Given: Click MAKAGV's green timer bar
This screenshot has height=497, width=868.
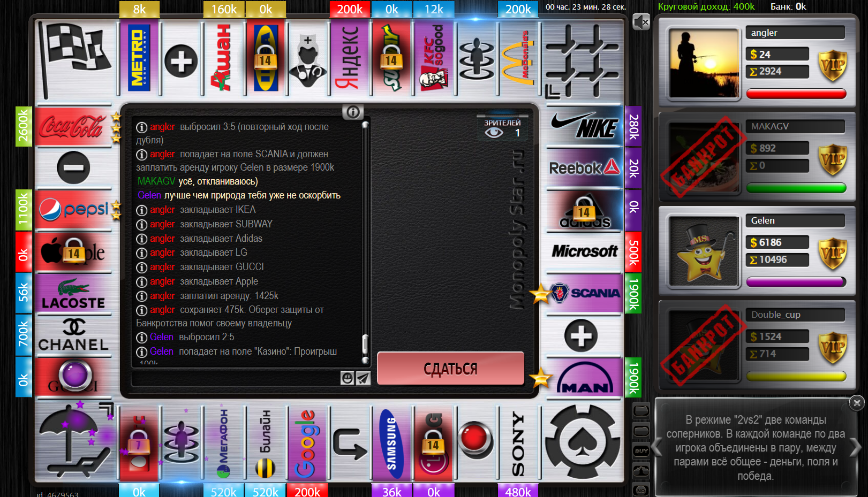Looking at the screenshot, I should [x=796, y=188].
